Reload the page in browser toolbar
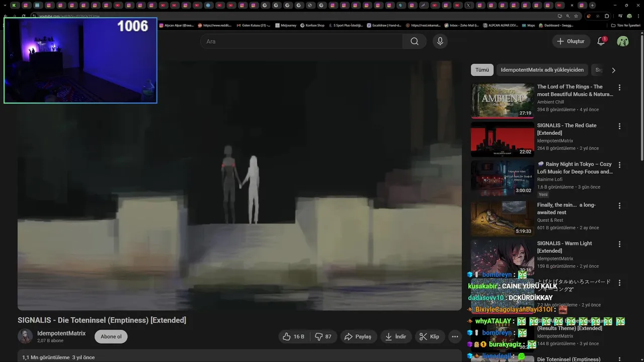This screenshot has height=362, width=644. click(23, 16)
